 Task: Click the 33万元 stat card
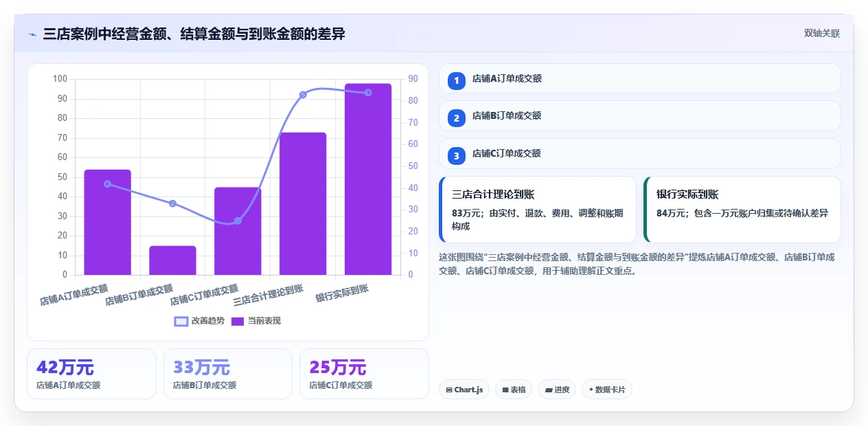click(x=228, y=374)
